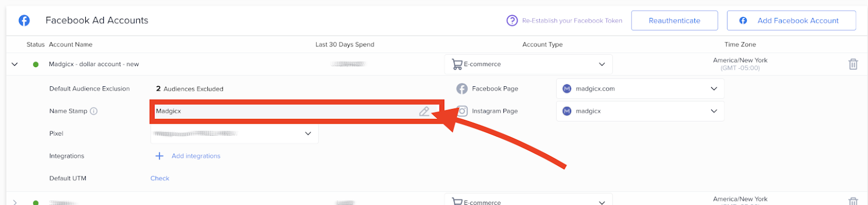Click the Name Stamp info icon
Image resolution: width=868 pixels, height=205 pixels.
coord(94,111)
